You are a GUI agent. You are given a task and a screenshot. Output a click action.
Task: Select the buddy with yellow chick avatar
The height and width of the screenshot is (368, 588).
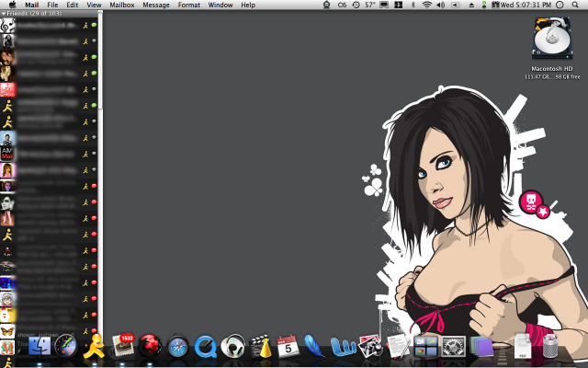49,315
